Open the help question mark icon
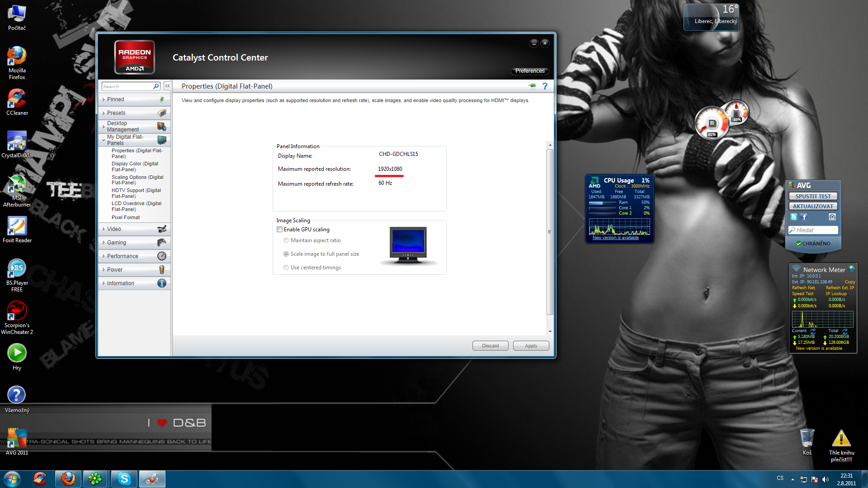Screen dimensions: 868x488 pyautogui.click(x=545, y=86)
